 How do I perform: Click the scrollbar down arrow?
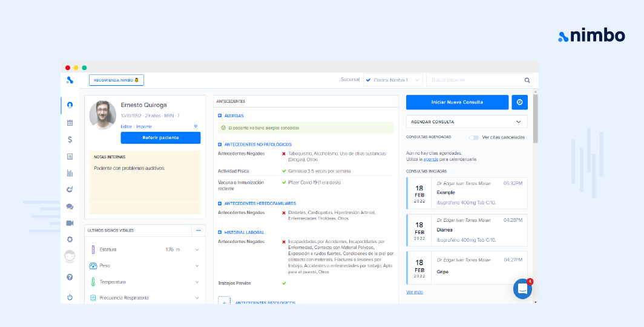[535, 302]
